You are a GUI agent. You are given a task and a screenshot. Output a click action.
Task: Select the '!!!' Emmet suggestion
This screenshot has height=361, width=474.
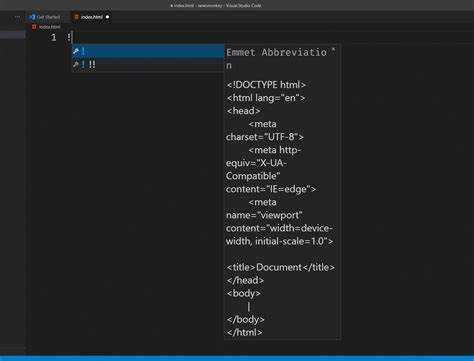tap(148, 65)
